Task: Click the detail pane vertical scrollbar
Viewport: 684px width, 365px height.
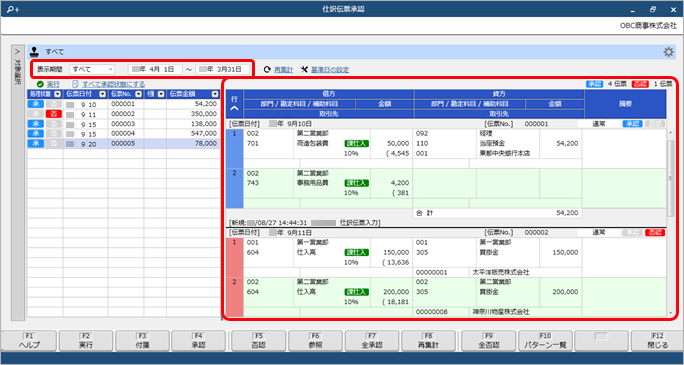Action: (x=670, y=179)
